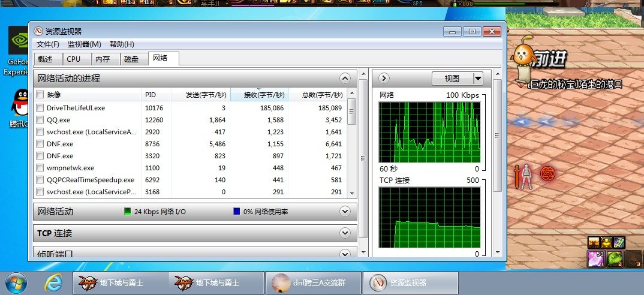Open the 视图 dropdown arrow
Viewport: 644px width, 295px height.
[478, 78]
